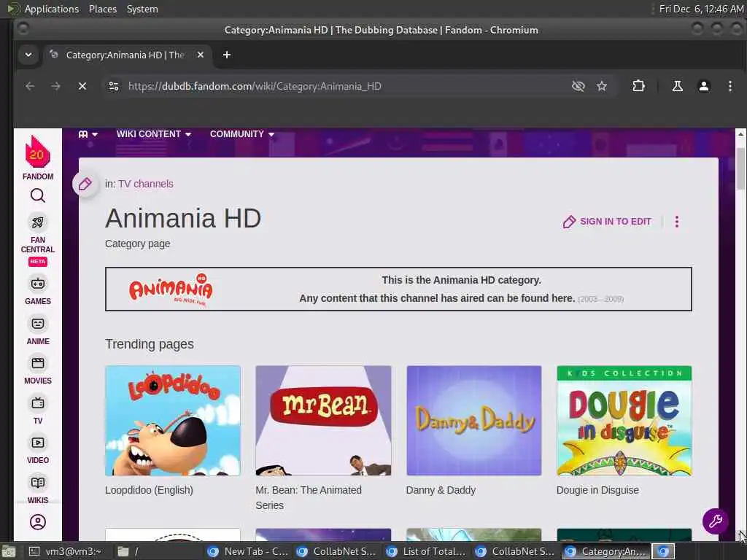Image resolution: width=747 pixels, height=560 pixels.
Task: Click the Animania HD logo image
Action: coord(171,289)
